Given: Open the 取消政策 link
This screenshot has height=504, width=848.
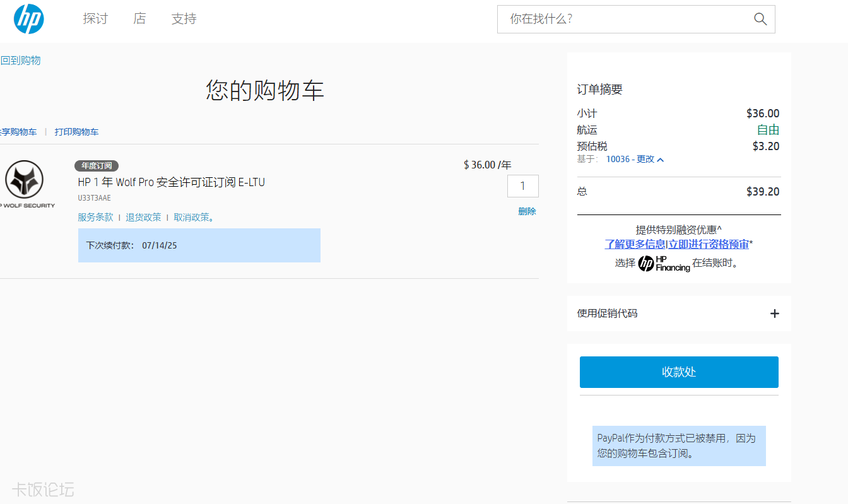Looking at the screenshot, I should 192,217.
